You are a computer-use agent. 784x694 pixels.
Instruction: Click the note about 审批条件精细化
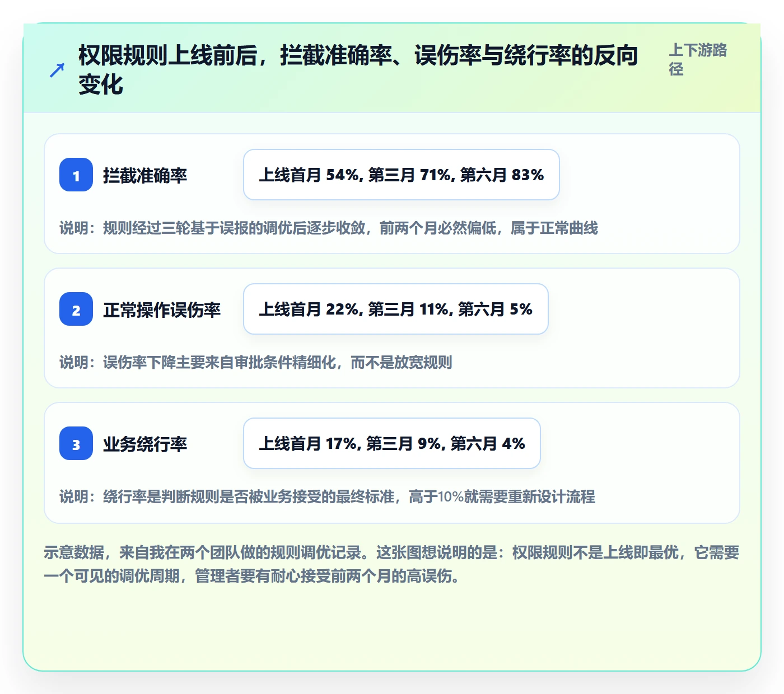point(256,363)
